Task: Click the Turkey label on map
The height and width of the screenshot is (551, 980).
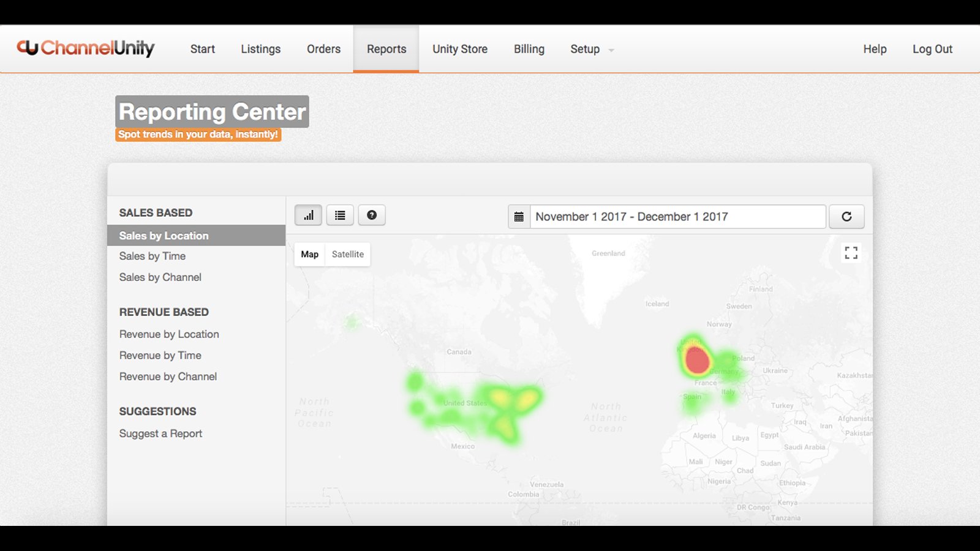Action: pyautogui.click(x=782, y=406)
